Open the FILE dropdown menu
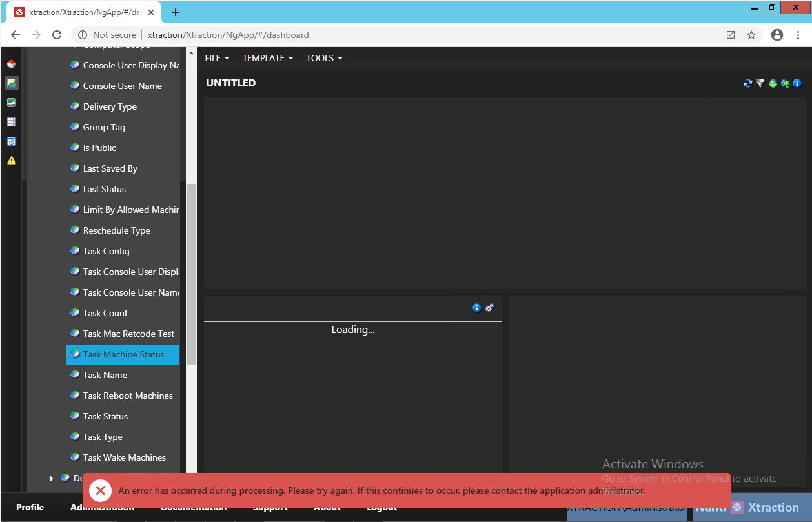This screenshot has height=522, width=812. pos(217,58)
